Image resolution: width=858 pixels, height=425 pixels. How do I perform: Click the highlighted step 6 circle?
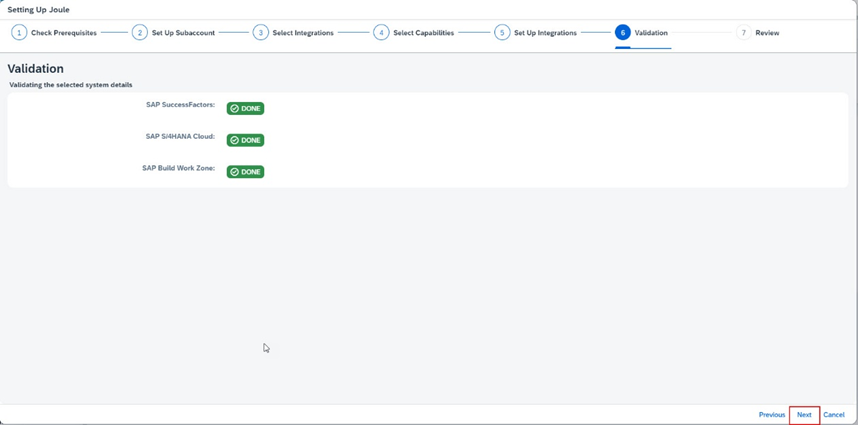click(623, 33)
